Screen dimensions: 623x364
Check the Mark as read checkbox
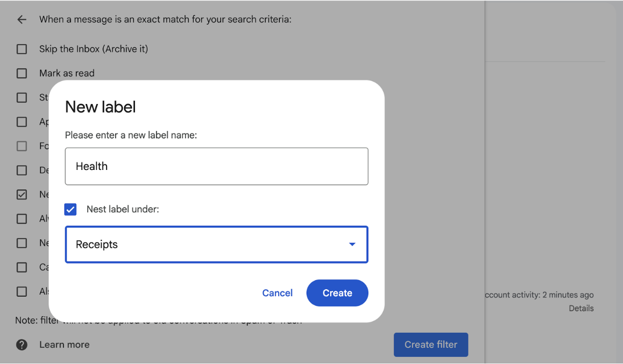point(22,73)
